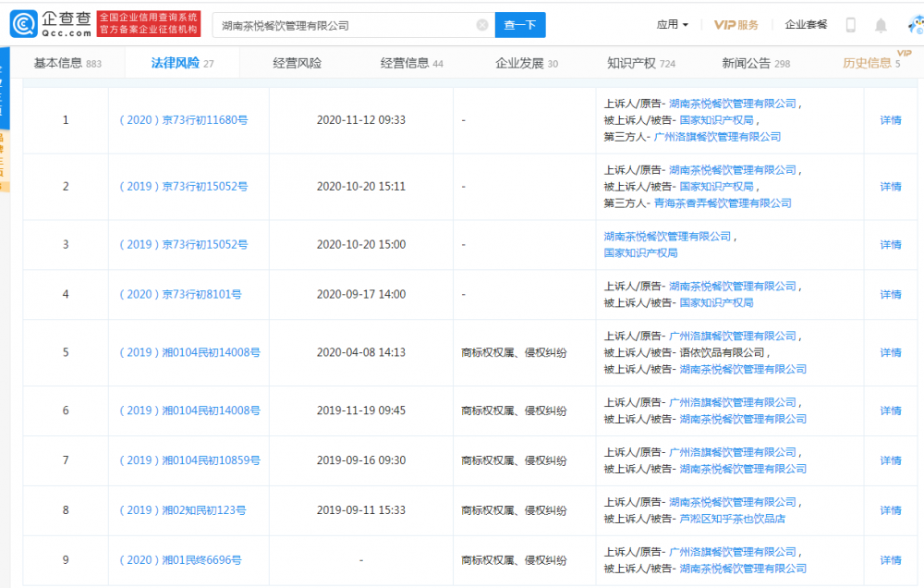
Task: Open case link (2020)京73行初11680号
Action: click(183, 120)
